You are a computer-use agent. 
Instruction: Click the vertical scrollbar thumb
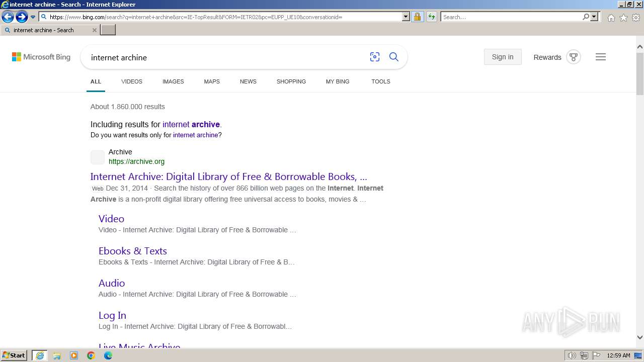tap(640, 73)
